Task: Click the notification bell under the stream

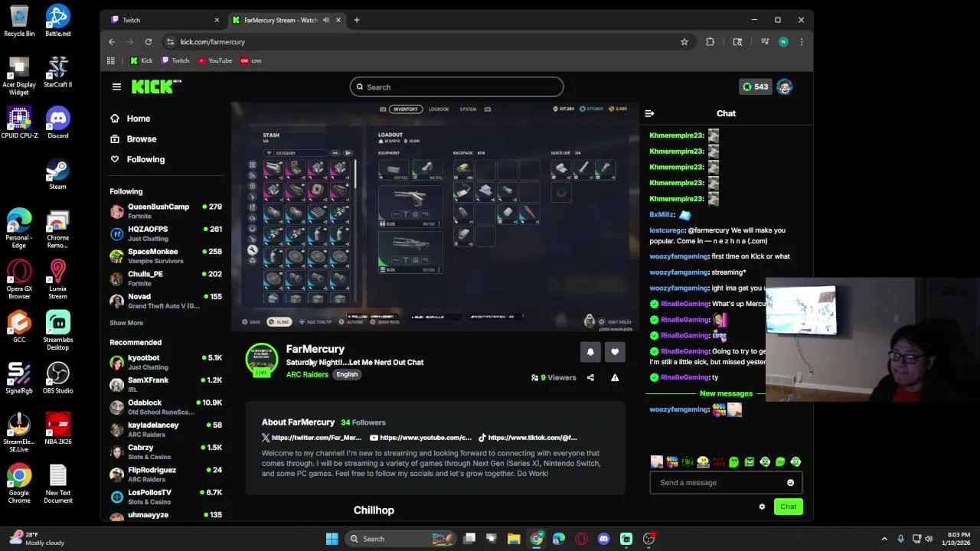Action: click(590, 352)
